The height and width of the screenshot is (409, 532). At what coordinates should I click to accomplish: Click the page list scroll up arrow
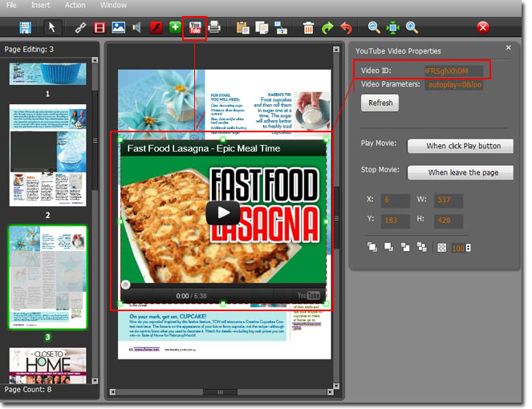pyautogui.click(x=95, y=60)
